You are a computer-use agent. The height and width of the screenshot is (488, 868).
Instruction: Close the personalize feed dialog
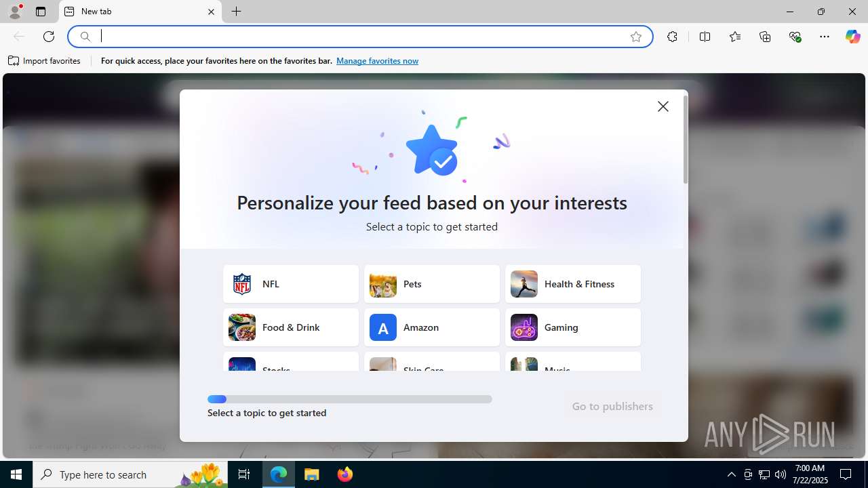coord(663,106)
